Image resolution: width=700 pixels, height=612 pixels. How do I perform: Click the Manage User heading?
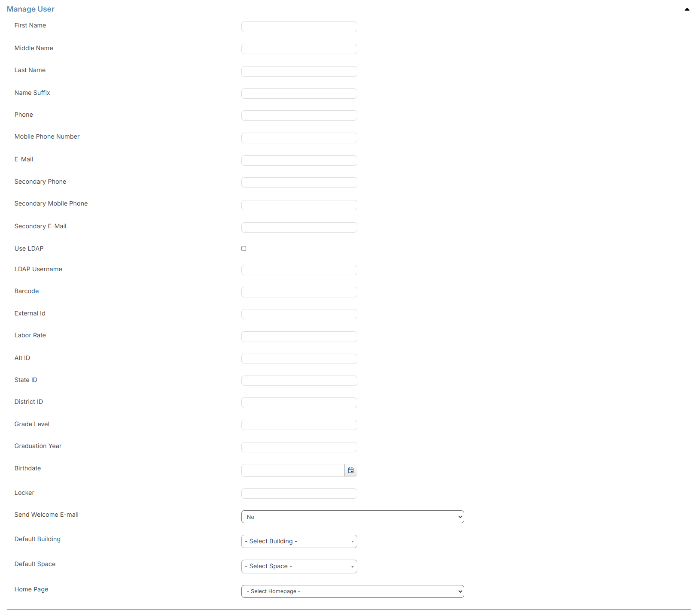30,9
